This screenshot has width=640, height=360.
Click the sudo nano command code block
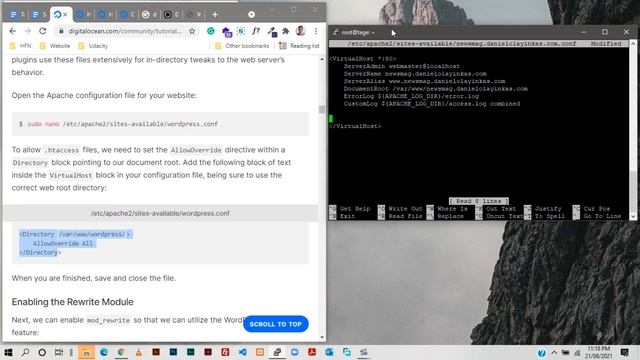[160, 124]
